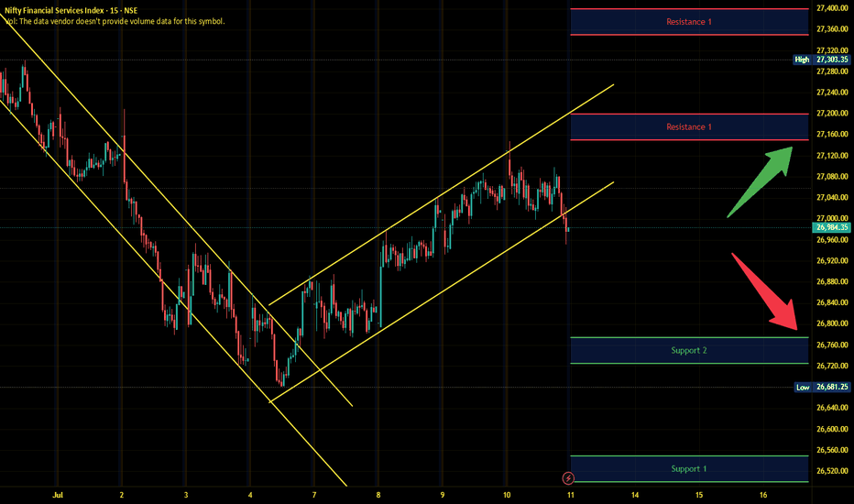Click the 26,880.00 price axis label
Screen dimensions: 854x504
tap(832, 281)
